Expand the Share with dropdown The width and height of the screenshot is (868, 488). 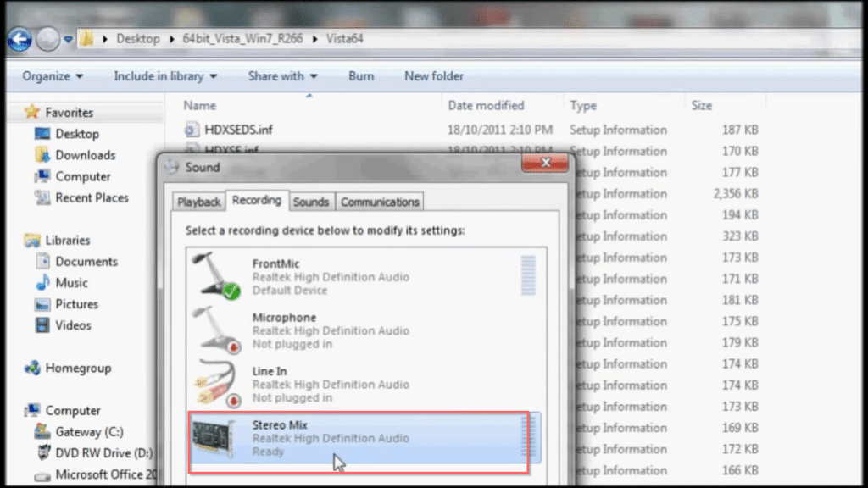(x=281, y=76)
